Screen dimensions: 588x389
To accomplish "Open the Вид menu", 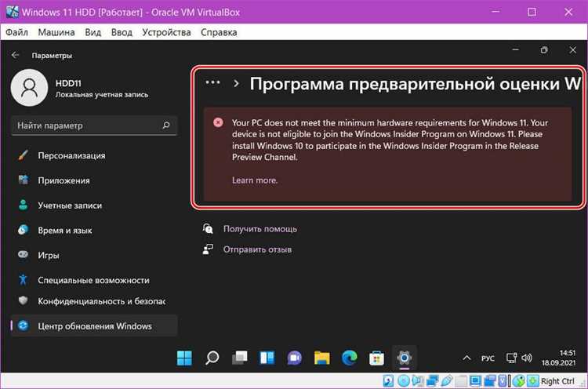I will coord(93,32).
